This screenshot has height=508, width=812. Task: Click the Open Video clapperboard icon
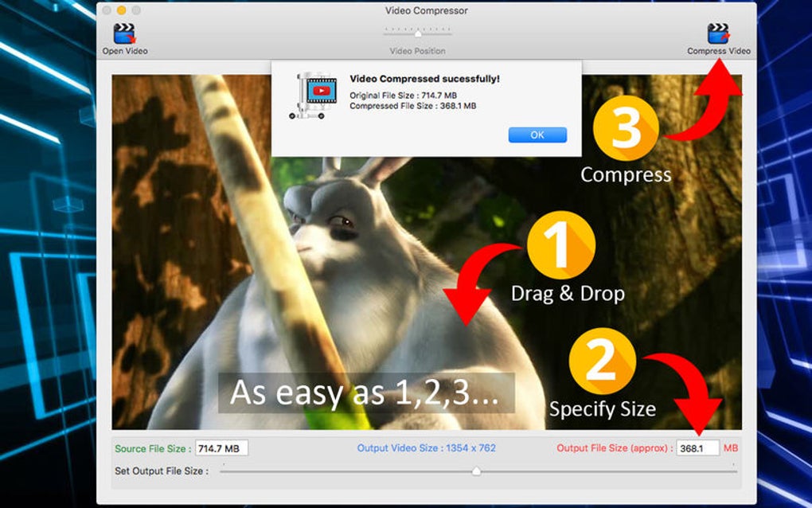124,33
